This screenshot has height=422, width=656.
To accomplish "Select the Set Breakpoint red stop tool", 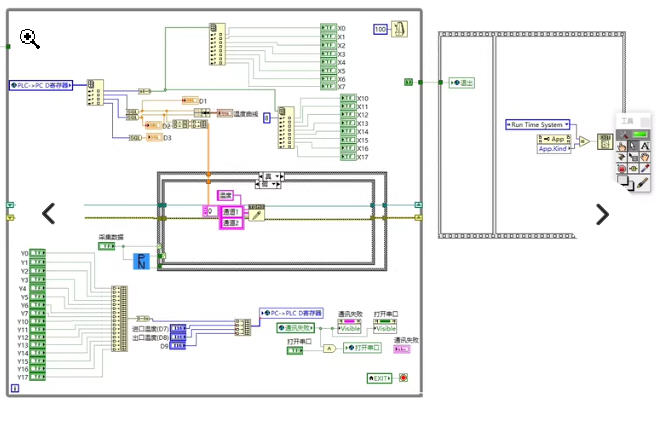I will 622,169.
